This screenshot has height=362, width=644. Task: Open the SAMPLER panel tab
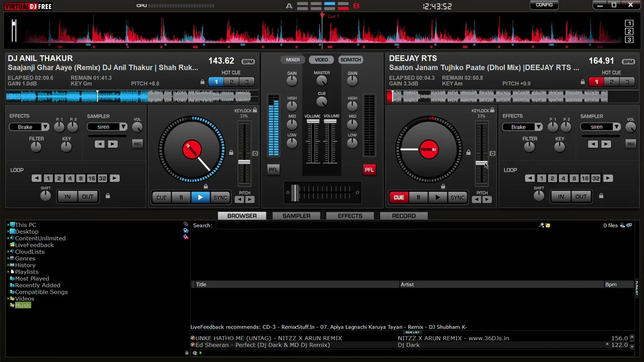(x=296, y=216)
